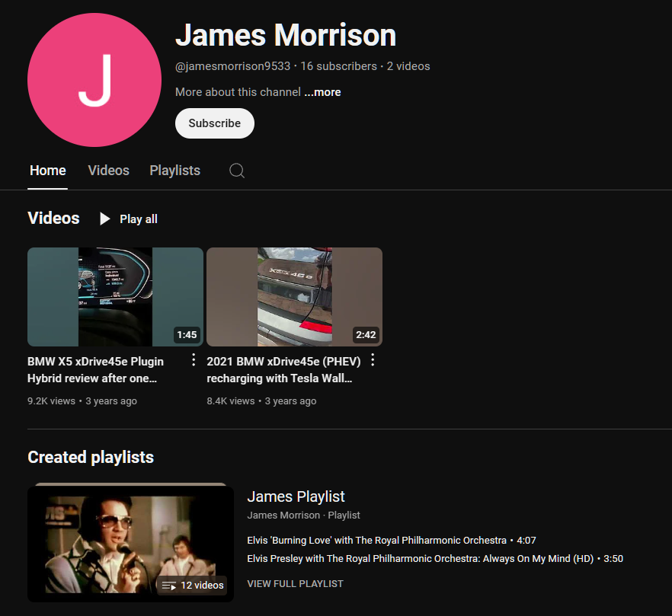
Task: Click the 2 videos count text
Action: click(408, 66)
